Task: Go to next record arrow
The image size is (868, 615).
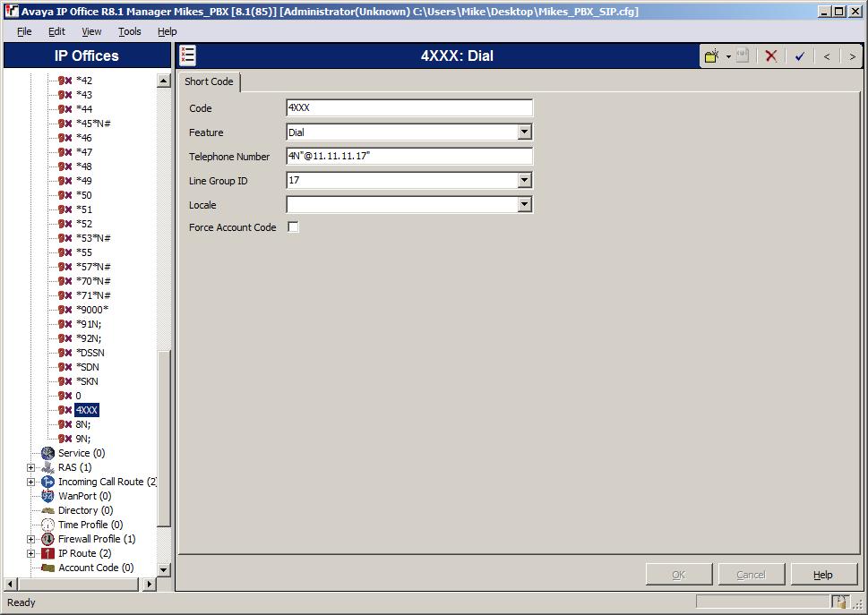Action: pos(853,56)
